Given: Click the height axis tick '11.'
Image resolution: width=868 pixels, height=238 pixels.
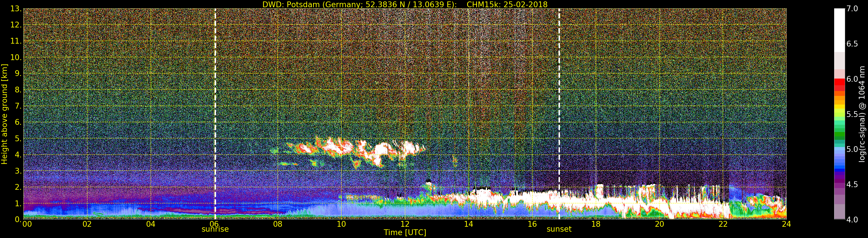Looking at the screenshot, I should coord(16,41).
